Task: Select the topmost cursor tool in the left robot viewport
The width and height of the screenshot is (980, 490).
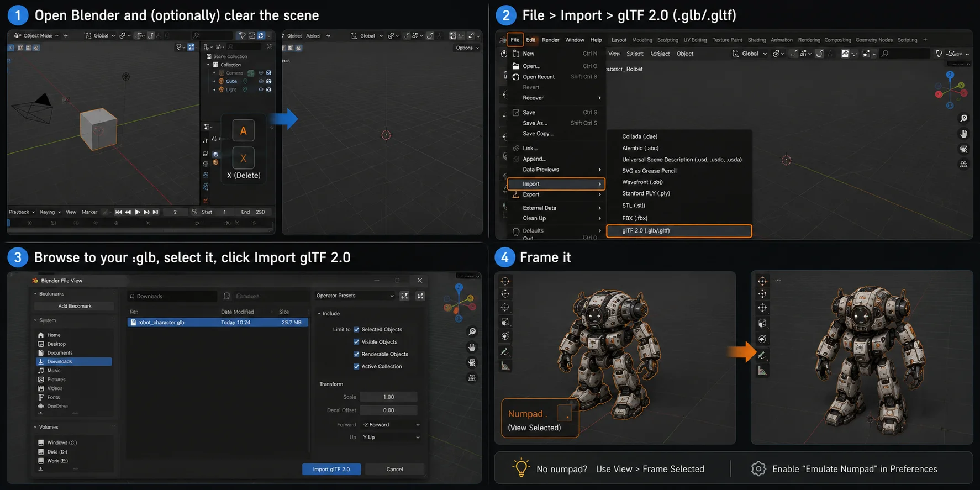Action: pos(505,281)
